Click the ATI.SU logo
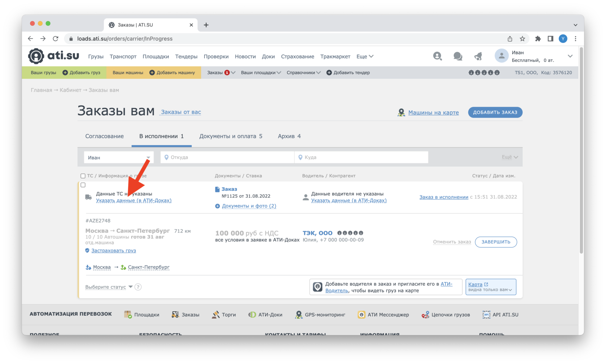 (53, 56)
